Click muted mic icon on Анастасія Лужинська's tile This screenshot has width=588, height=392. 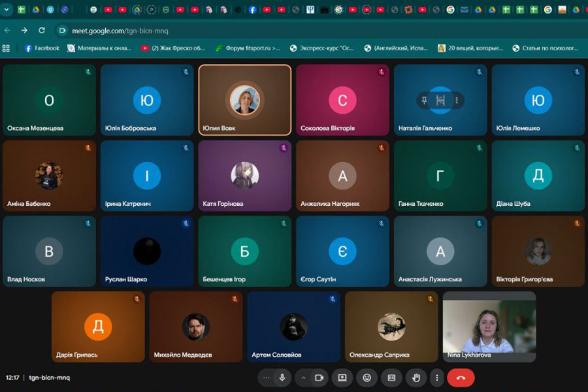pos(479,223)
